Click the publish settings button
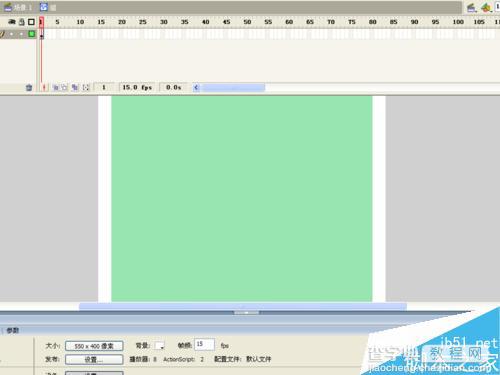This screenshot has height=375, width=500. tap(94, 359)
